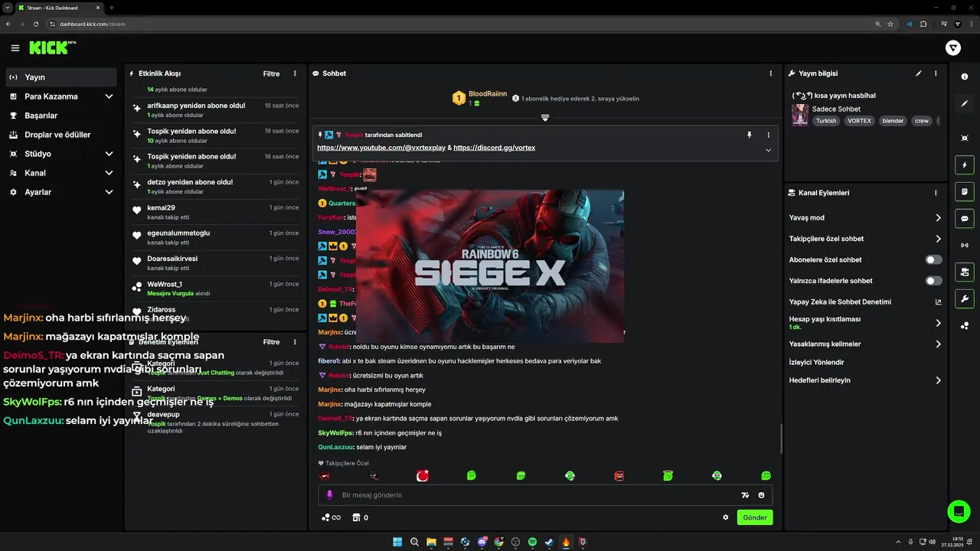This screenshot has width=980, height=551.
Task: Insert the angry red face emote
Action: coord(619,476)
